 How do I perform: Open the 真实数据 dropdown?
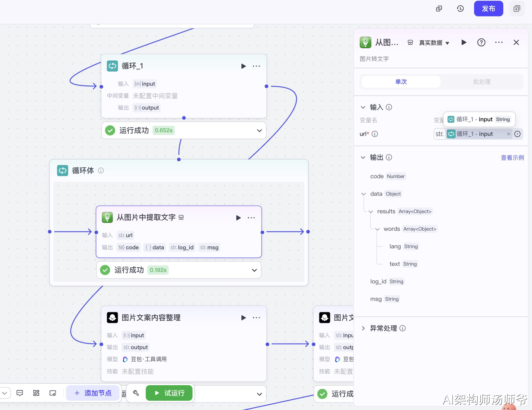click(x=434, y=43)
